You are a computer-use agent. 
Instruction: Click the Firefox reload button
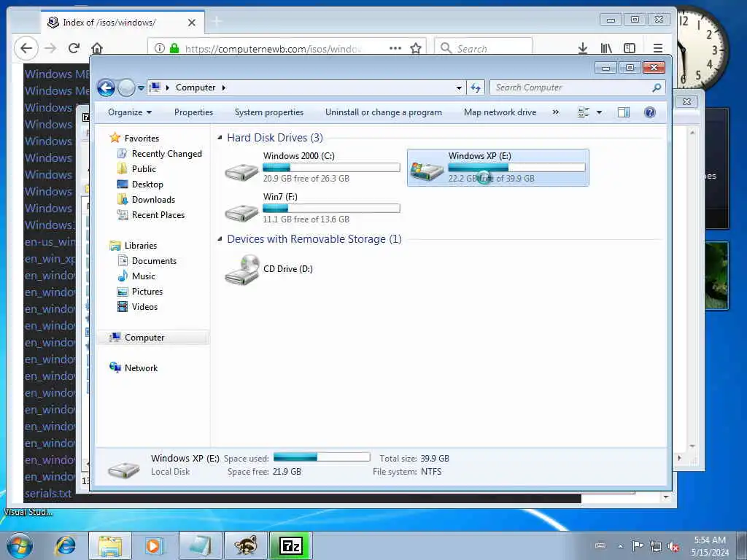point(74,48)
